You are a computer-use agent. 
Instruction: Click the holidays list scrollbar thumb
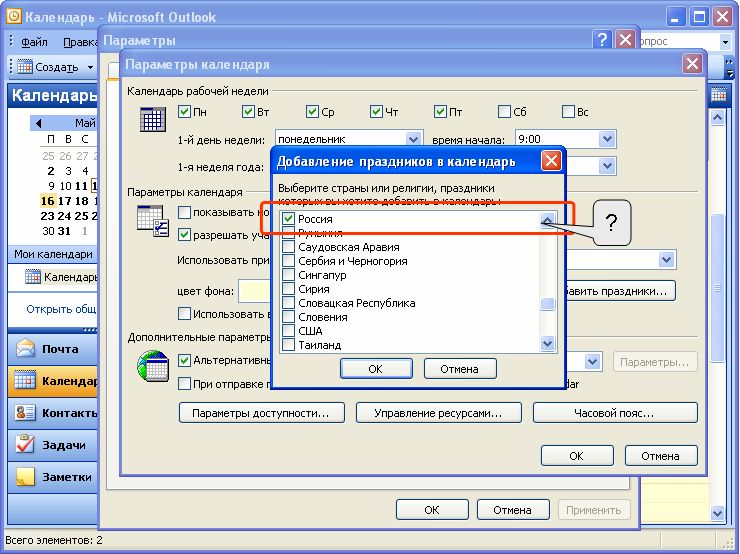(x=547, y=303)
